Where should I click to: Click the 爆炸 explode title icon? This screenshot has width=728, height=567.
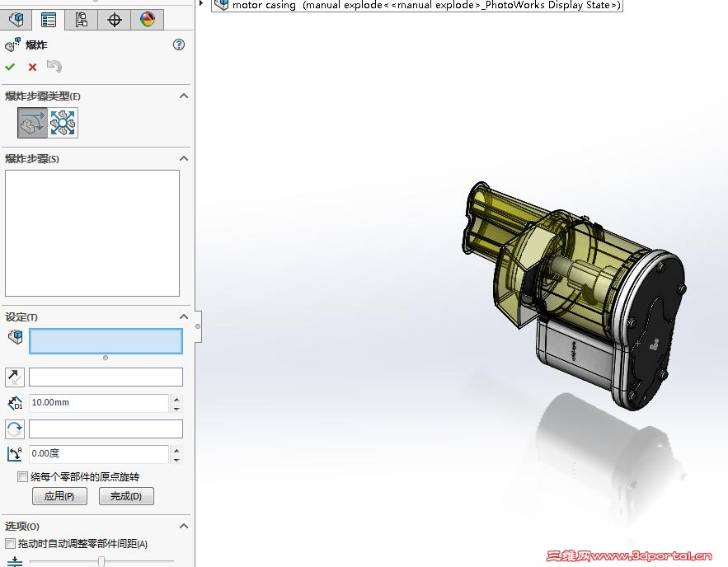tap(12, 45)
